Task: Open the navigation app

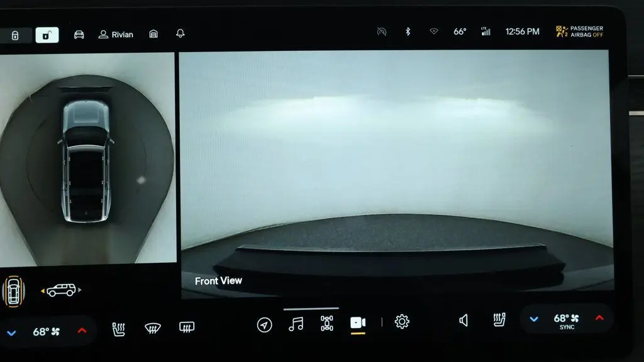Action: click(265, 325)
